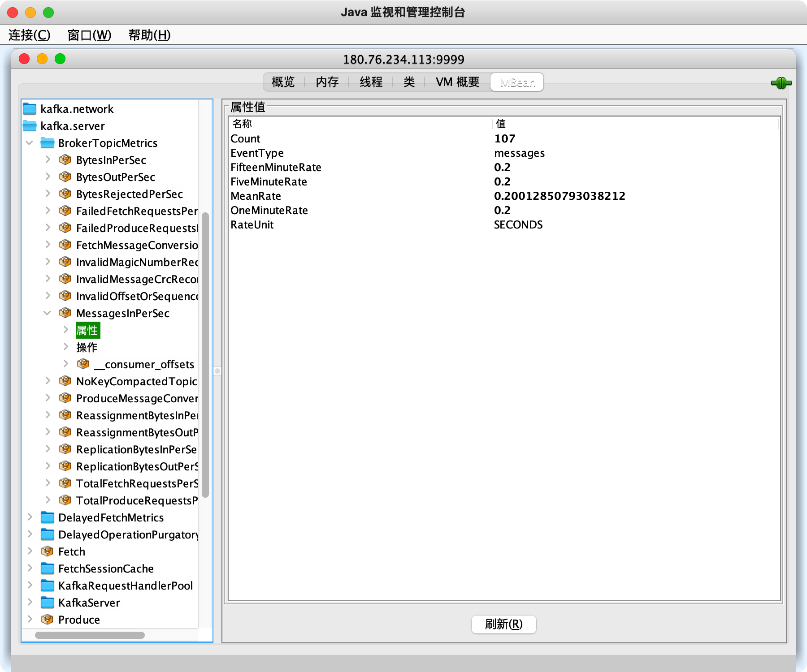Viewport: 807px width, 672px height.
Task: Click the NoKeyCompactedTopic MBean icon
Action: 65,381
